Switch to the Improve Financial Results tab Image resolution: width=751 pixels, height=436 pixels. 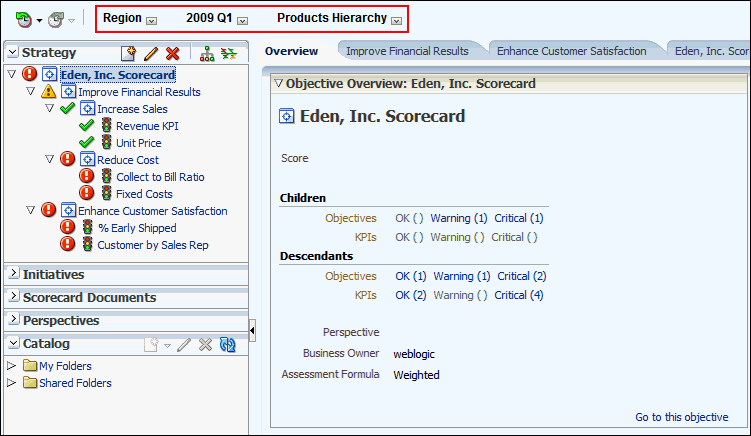click(x=407, y=51)
